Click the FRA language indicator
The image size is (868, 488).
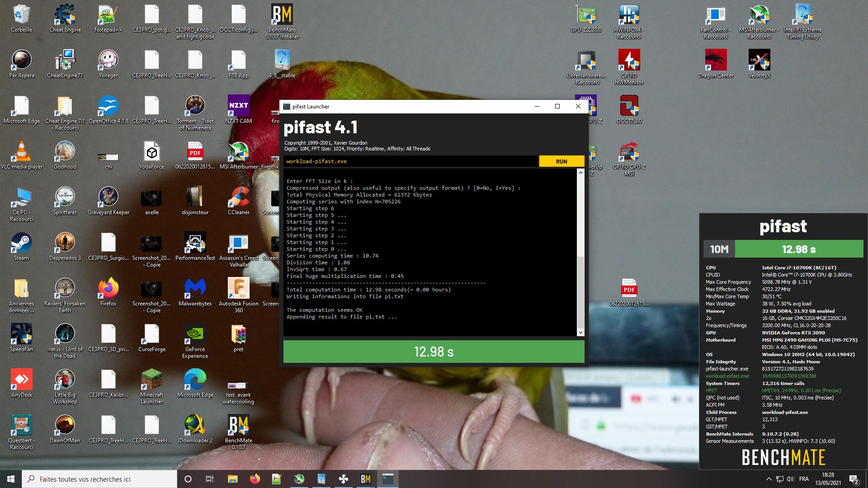click(804, 479)
